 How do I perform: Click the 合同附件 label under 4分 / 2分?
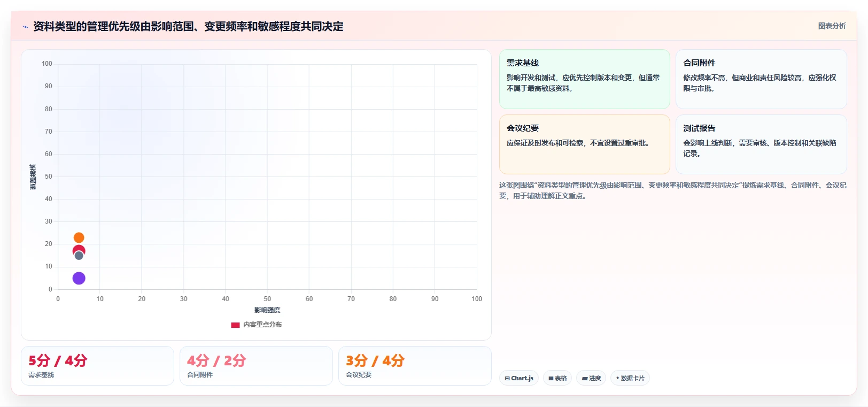click(x=200, y=375)
